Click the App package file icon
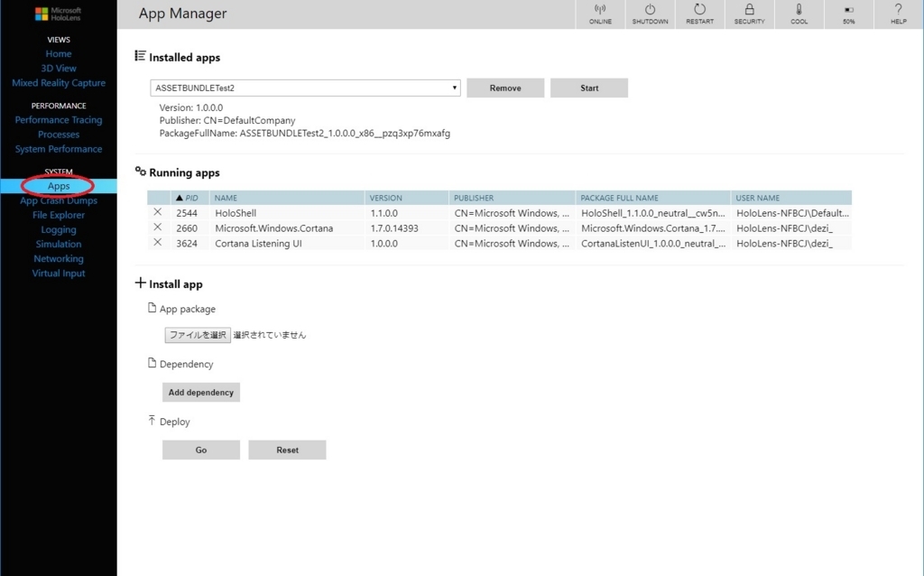This screenshot has height=576, width=924. click(x=152, y=308)
